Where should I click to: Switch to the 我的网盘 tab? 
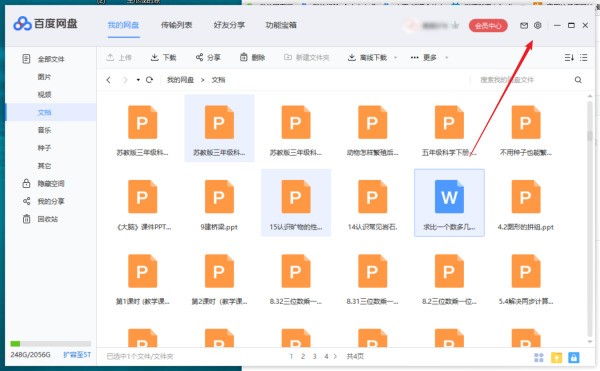coord(123,25)
